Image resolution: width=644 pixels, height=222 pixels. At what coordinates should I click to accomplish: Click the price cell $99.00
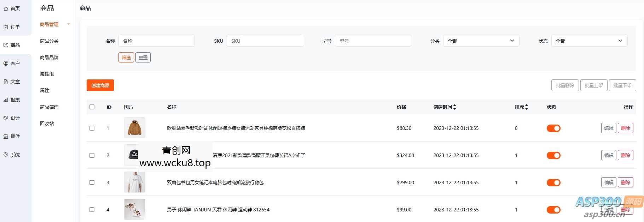(x=404, y=210)
